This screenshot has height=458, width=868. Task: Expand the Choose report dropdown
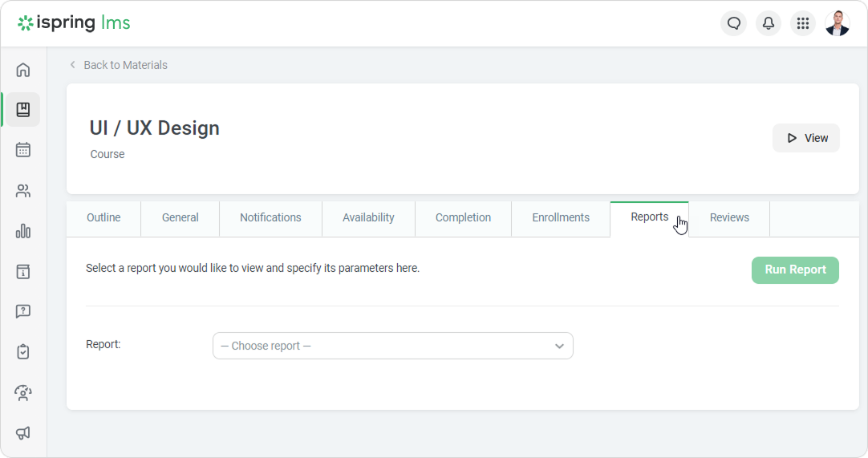pos(393,346)
